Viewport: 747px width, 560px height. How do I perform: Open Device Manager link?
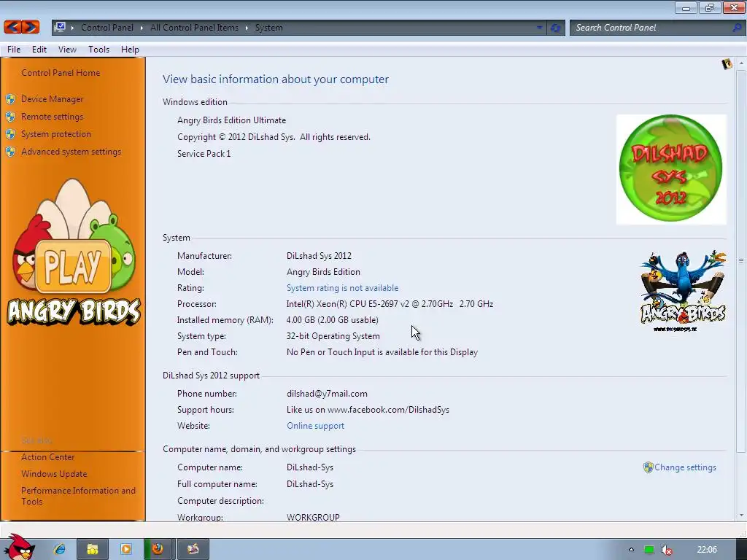pyautogui.click(x=52, y=99)
